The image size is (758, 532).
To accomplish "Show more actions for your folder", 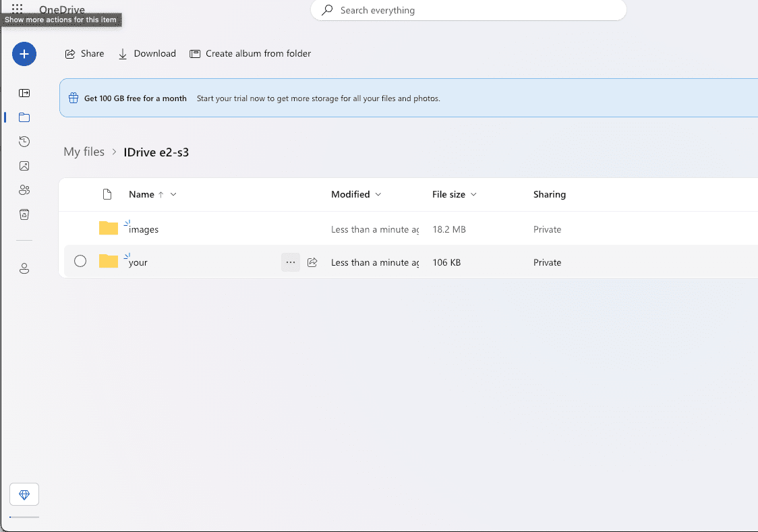I will point(291,262).
